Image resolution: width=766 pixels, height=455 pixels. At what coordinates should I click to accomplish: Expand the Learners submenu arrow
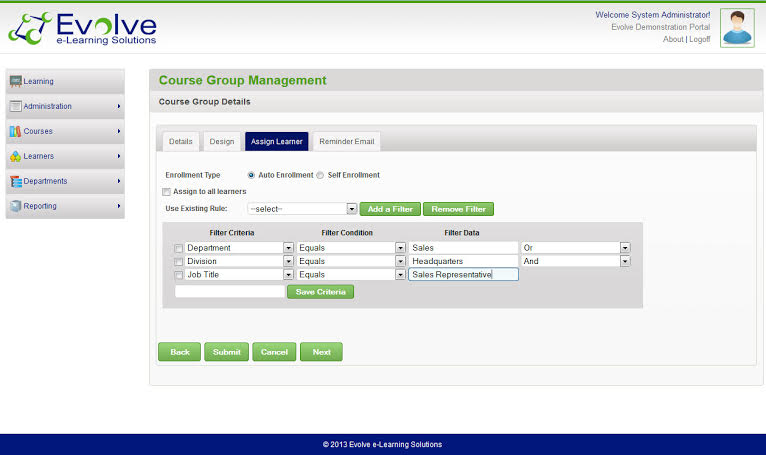tap(119, 156)
